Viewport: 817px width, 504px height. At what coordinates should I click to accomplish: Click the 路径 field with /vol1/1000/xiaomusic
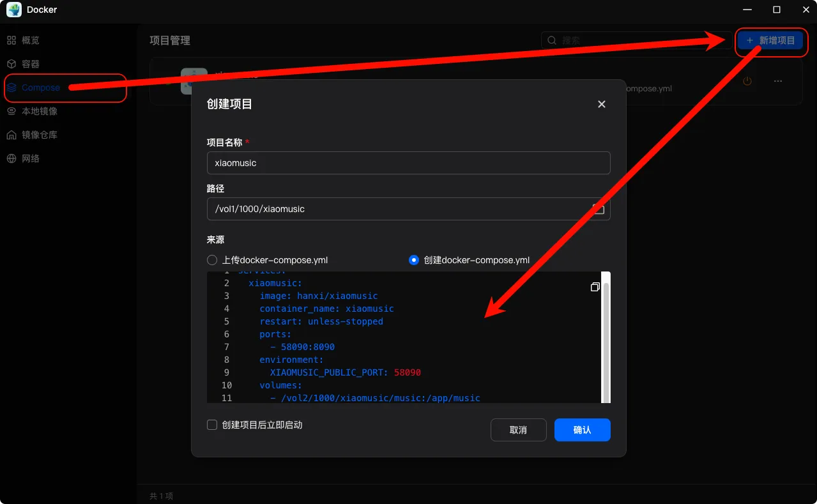[408, 209]
